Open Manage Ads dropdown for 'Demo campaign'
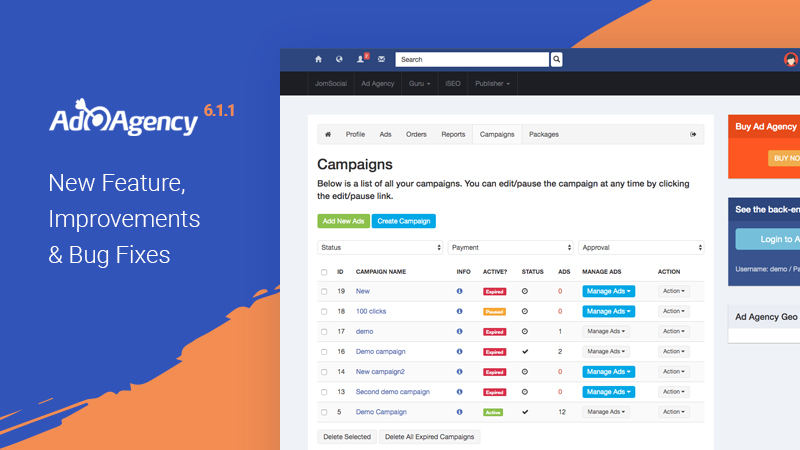This screenshot has height=450, width=800. (607, 351)
